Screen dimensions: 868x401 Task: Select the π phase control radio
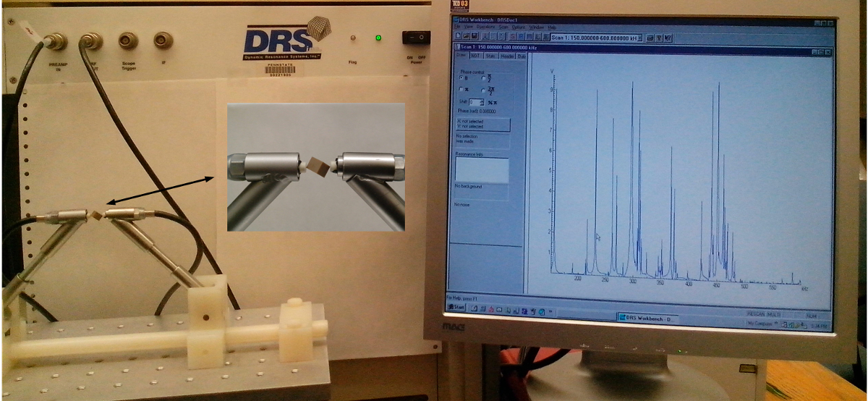point(461,89)
